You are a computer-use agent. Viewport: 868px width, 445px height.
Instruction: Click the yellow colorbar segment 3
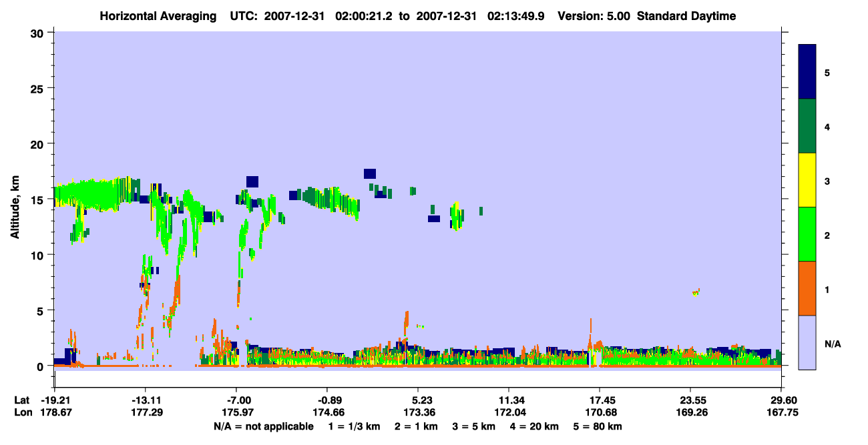point(807,180)
